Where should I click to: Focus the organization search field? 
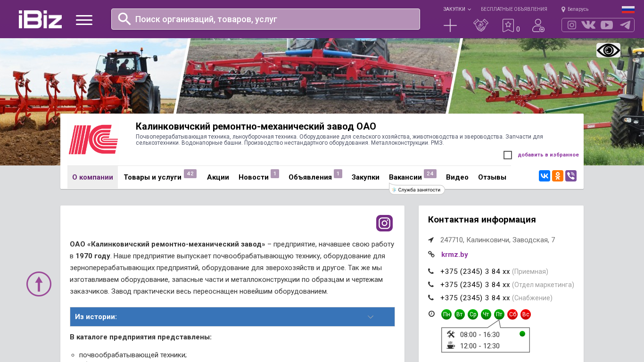pyautogui.click(x=265, y=19)
